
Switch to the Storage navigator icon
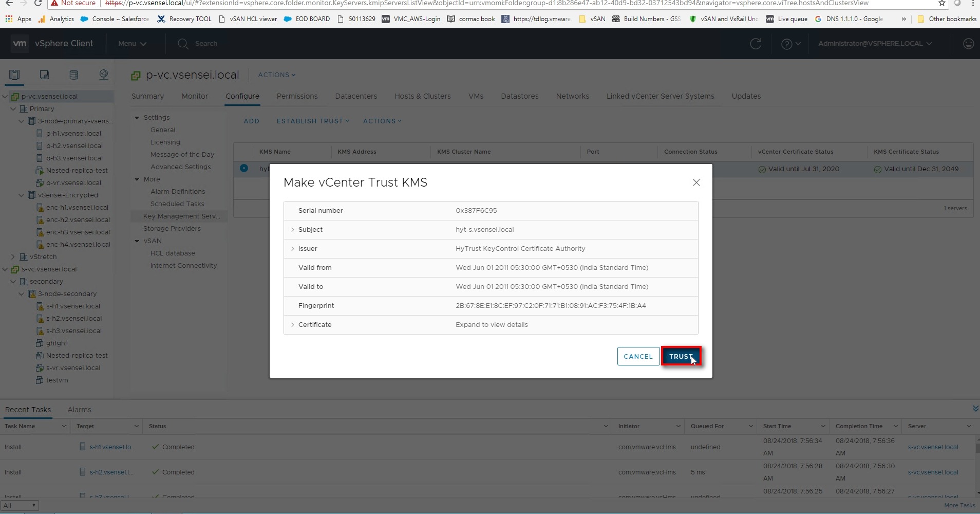click(x=74, y=75)
